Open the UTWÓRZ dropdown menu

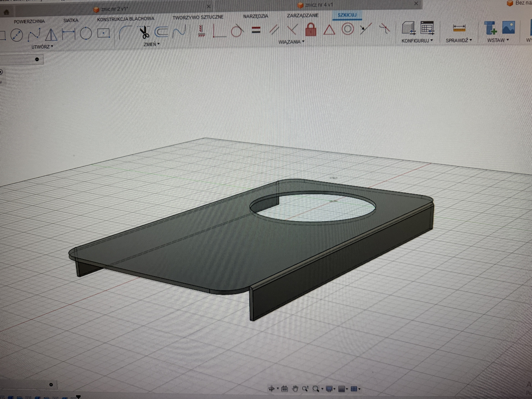(x=42, y=47)
